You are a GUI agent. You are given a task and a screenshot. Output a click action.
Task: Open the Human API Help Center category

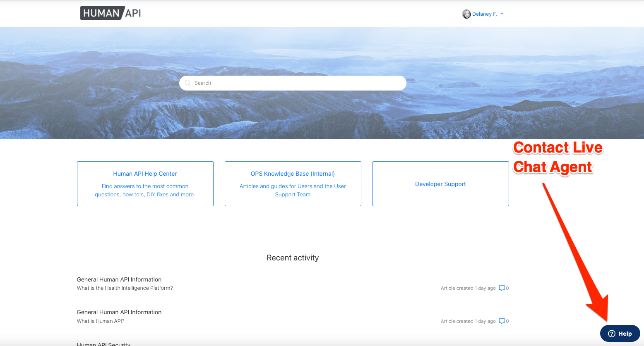(x=145, y=184)
